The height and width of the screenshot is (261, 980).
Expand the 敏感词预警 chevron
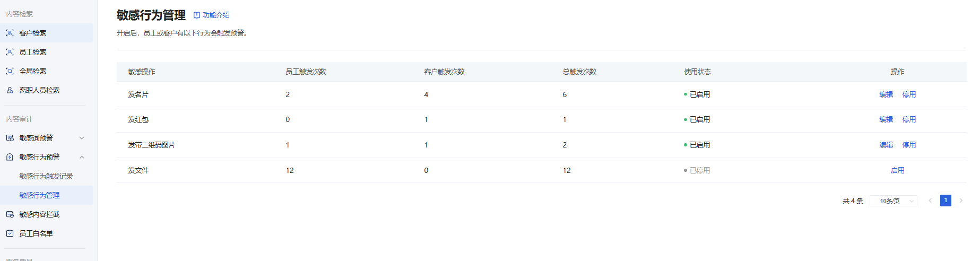[x=82, y=138]
